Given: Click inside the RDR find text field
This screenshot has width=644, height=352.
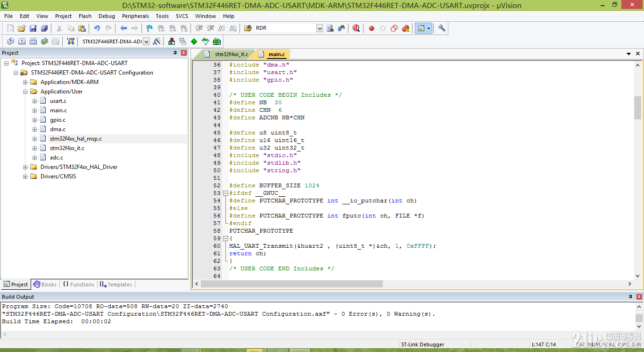Looking at the screenshot, I should pos(285,28).
